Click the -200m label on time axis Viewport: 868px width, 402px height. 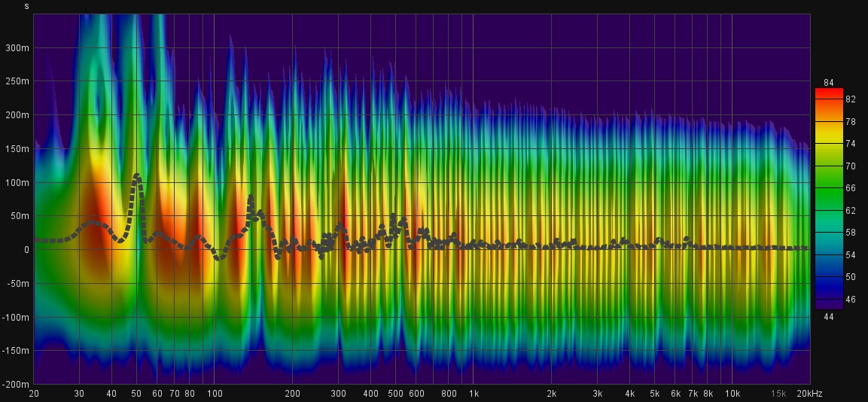tap(15, 385)
